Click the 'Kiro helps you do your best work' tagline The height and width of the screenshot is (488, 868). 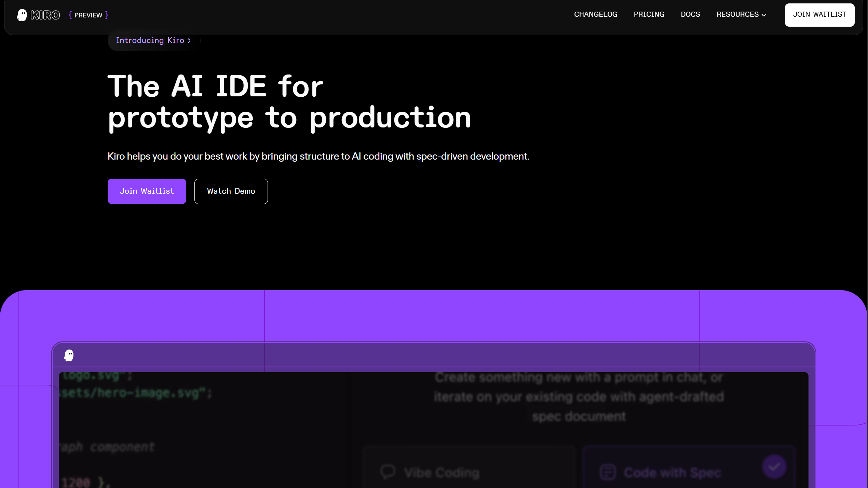click(x=318, y=156)
